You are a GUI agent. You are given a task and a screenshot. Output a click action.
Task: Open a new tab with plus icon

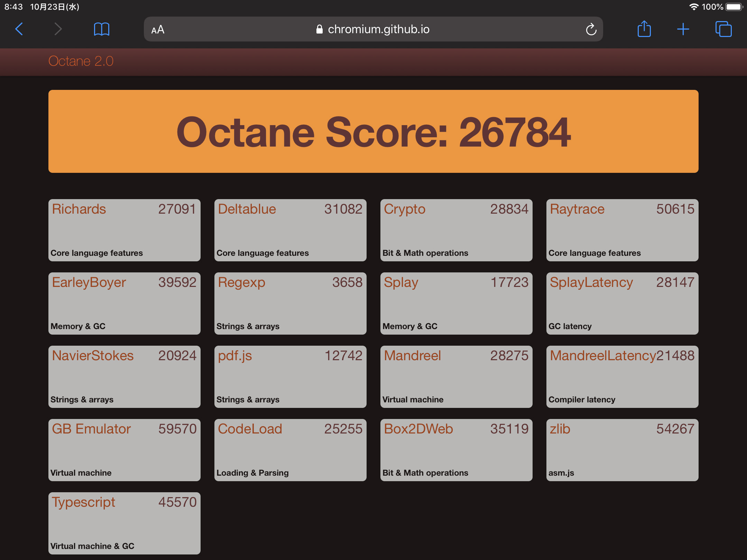pyautogui.click(x=683, y=29)
